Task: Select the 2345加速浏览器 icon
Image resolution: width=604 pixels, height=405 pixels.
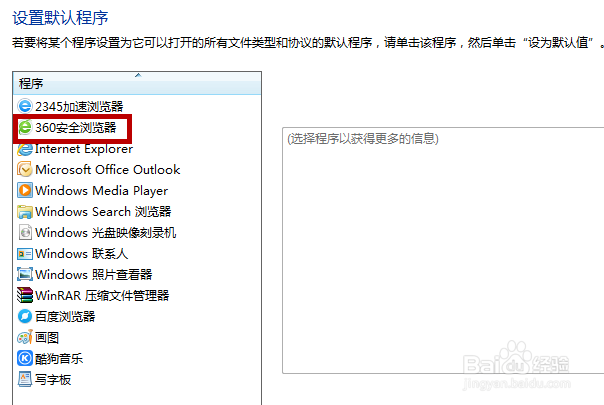Action: (25, 106)
